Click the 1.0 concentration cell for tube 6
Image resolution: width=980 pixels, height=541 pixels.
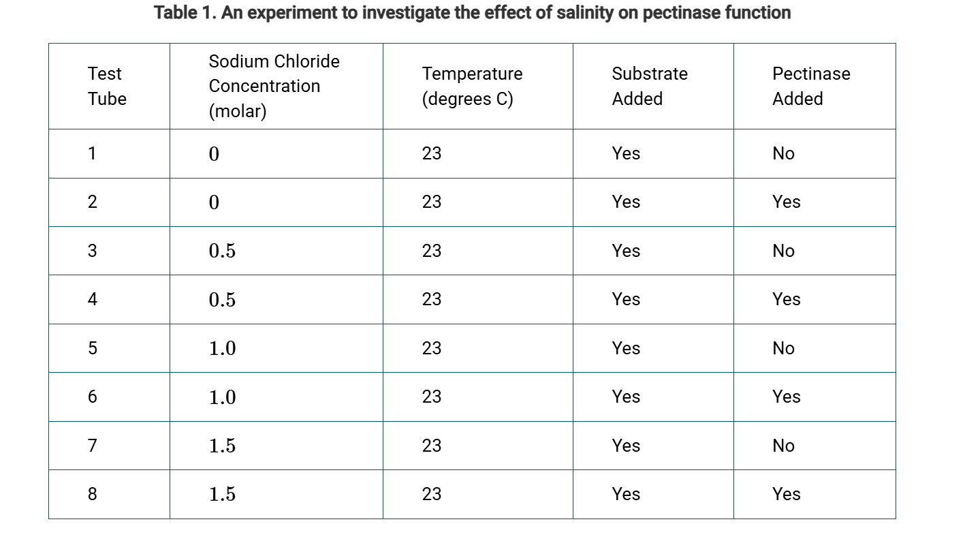coord(222,397)
